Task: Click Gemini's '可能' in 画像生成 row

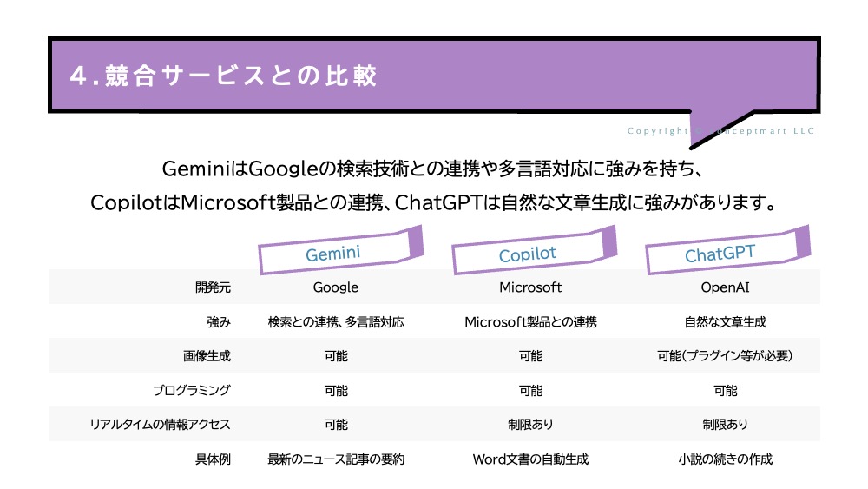Action: tap(336, 356)
